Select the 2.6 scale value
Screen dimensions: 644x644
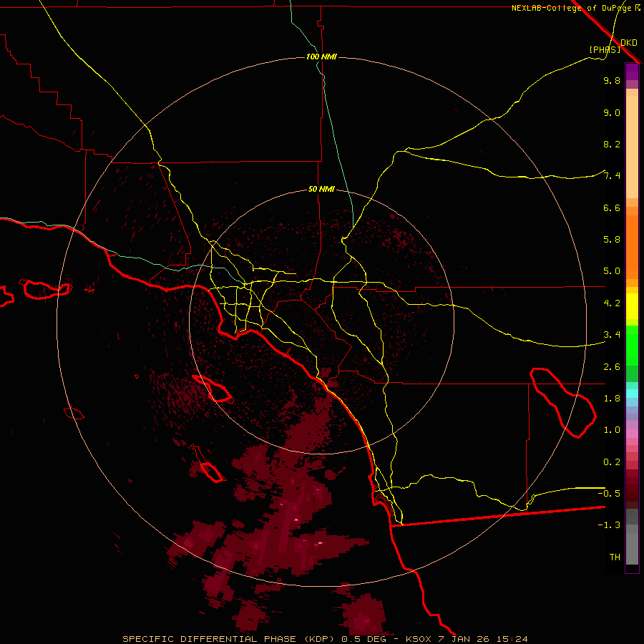(612, 367)
